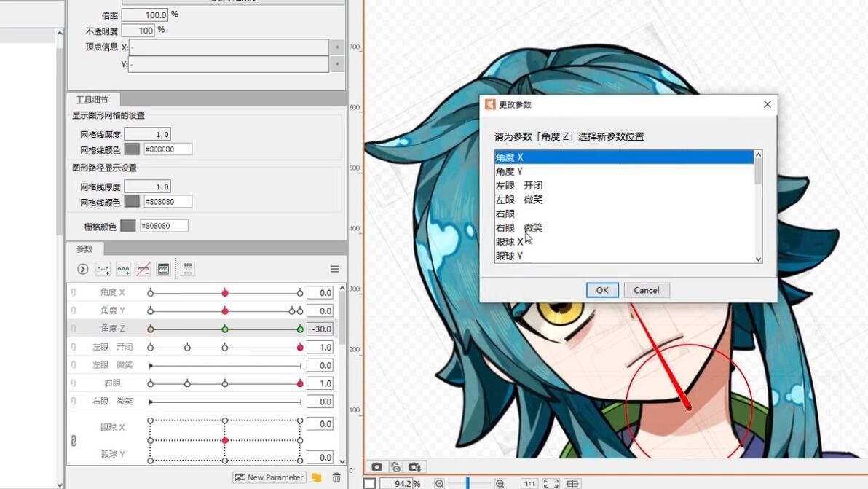Screen dimensions: 868x489
Task: Switch to the 工具细节 tab
Action: coord(92,100)
